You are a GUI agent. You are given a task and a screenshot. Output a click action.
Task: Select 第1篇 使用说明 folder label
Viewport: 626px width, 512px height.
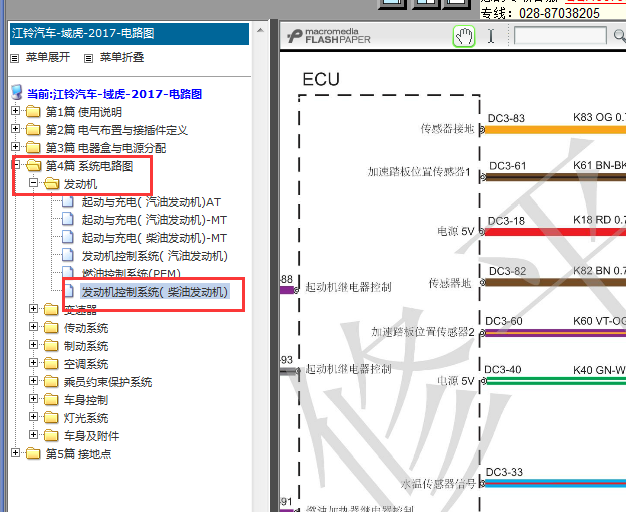click(x=83, y=112)
